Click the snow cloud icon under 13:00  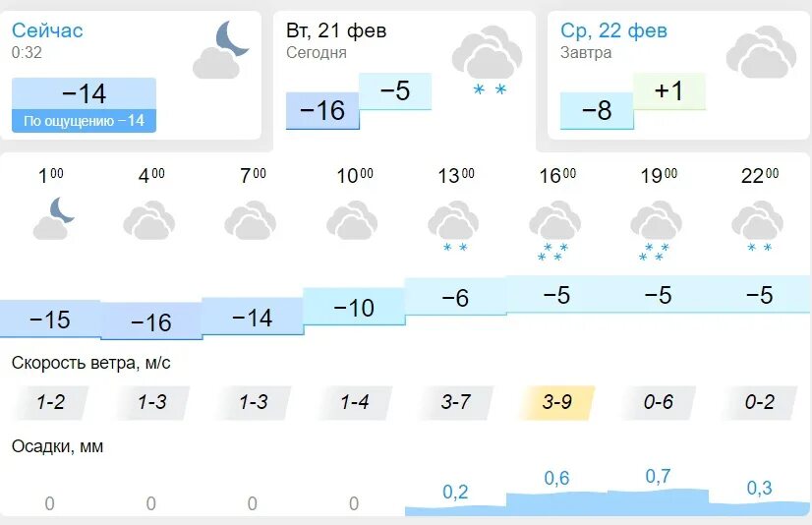(x=453, y=227)
